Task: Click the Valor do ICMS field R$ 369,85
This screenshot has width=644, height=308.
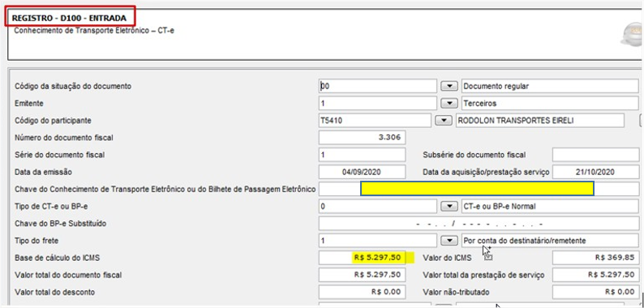Action: (595, 258)
